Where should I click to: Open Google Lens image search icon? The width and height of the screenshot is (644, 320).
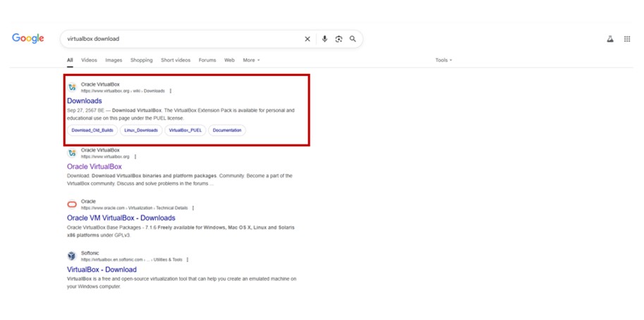coord(339,39)
